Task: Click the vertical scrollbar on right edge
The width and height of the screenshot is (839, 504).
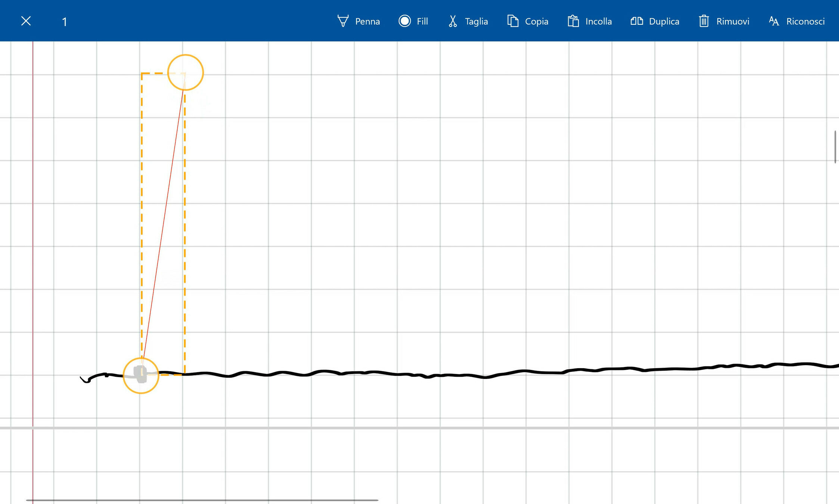Action: click(x=835, y=147)
